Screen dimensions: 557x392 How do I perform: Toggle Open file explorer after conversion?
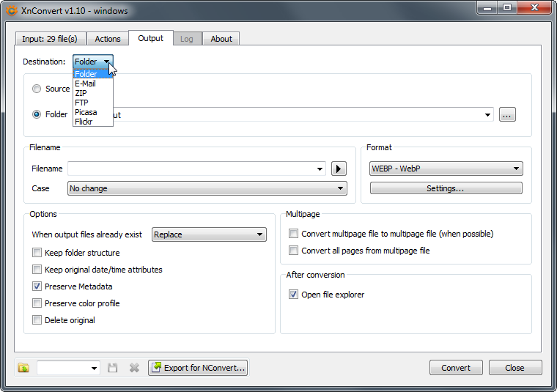(x=294, y=295)
